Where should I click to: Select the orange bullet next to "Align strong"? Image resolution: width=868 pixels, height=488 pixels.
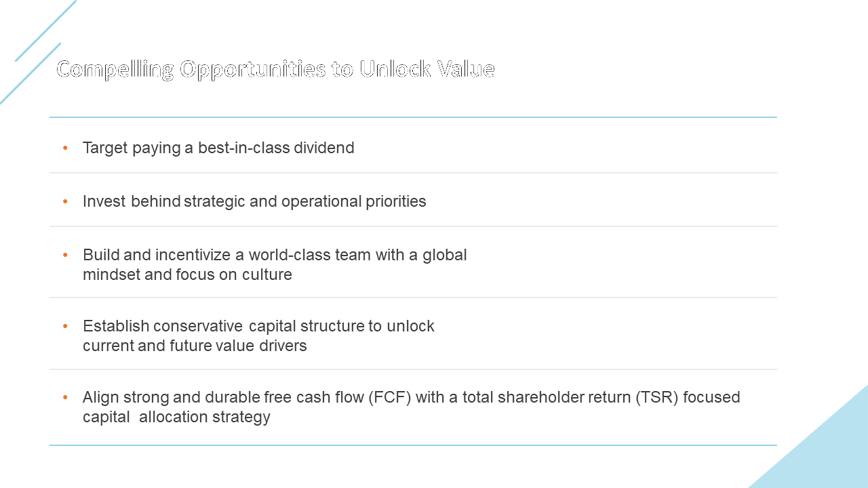tap(65, 397)
